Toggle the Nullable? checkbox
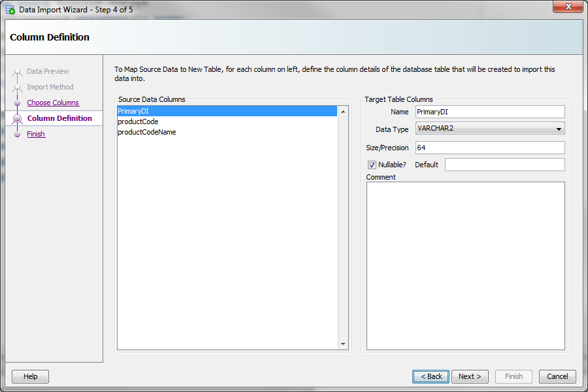The image size is (588, 392). pyautogui.click(x=372, y=165)
